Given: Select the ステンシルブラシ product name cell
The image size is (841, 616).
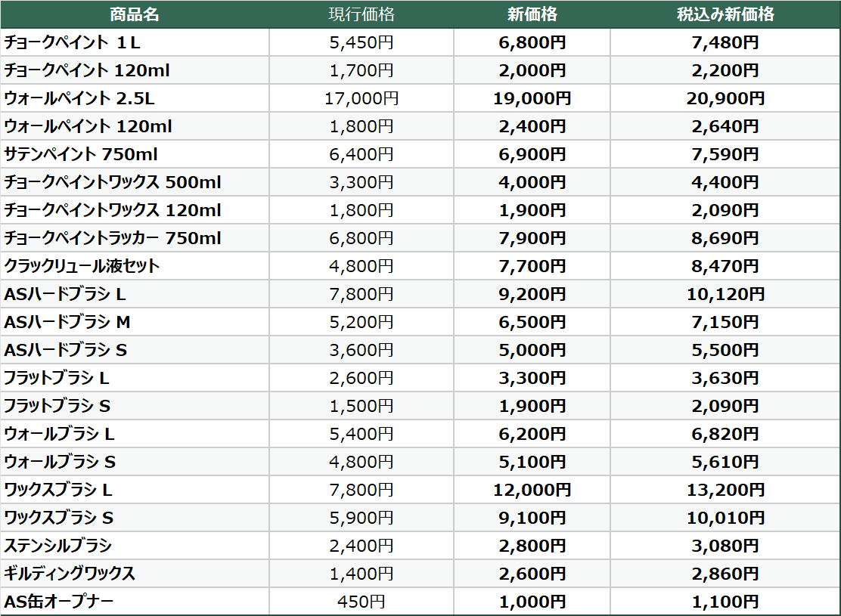Looking at the screenshot, I should 57,546.
